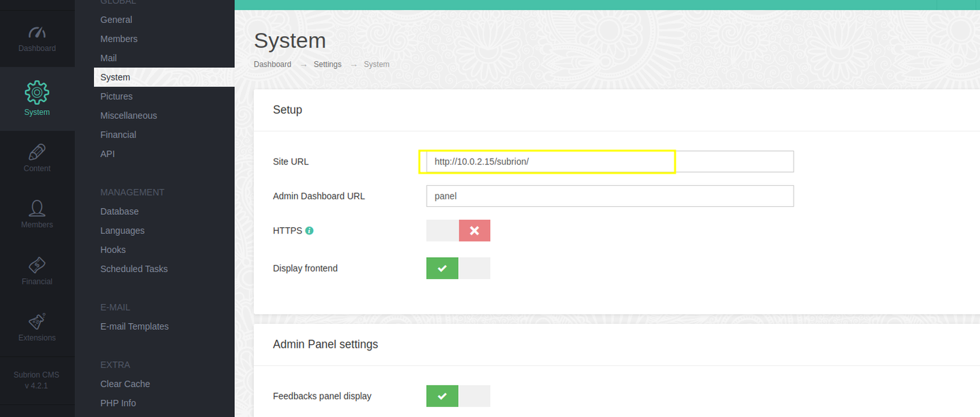Open Pictures settings menu item
The height and width of the screenshot is (417, 980).
point(116,97)
